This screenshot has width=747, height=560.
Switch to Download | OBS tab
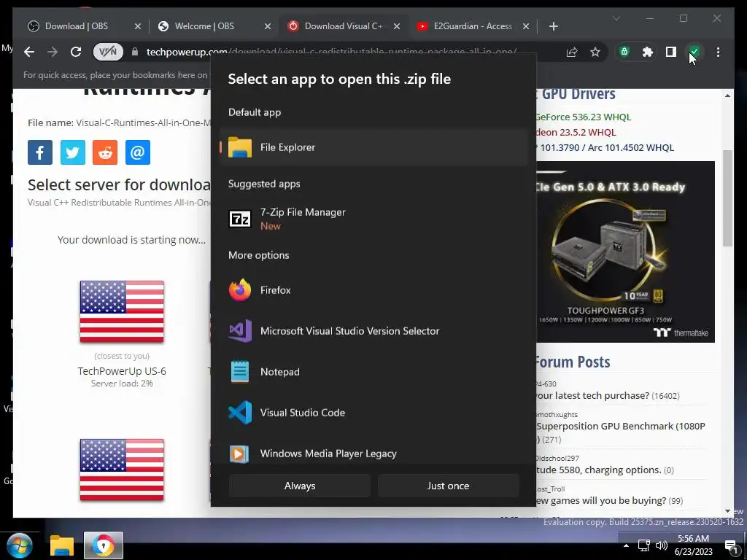pyautogui.click(x=76, y=26)
